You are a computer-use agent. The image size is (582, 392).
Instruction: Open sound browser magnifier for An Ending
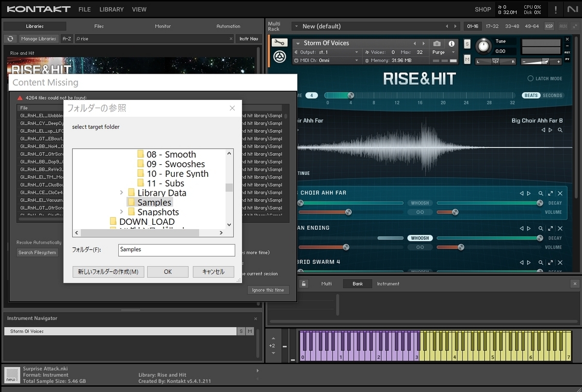click(x=541, y=228)
